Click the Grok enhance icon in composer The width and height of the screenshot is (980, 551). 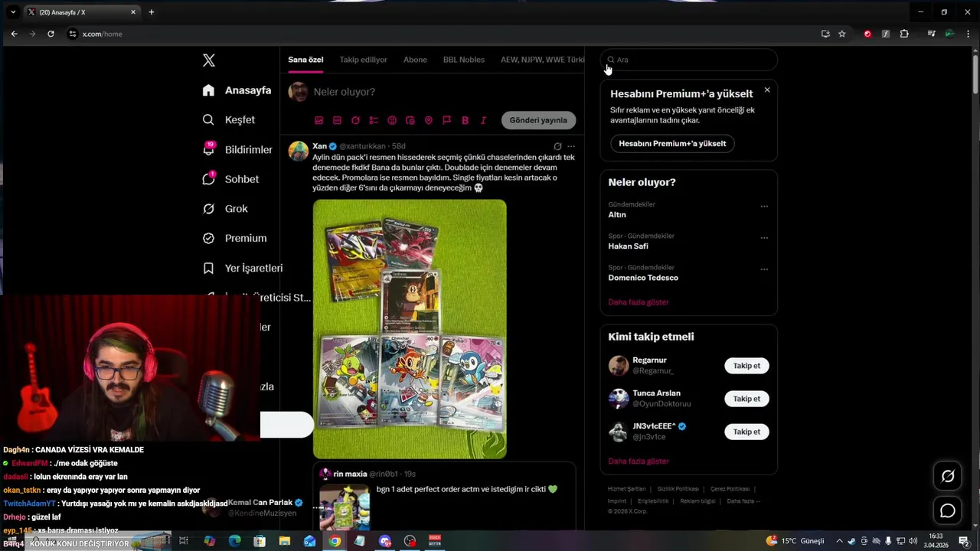(355, 120)
